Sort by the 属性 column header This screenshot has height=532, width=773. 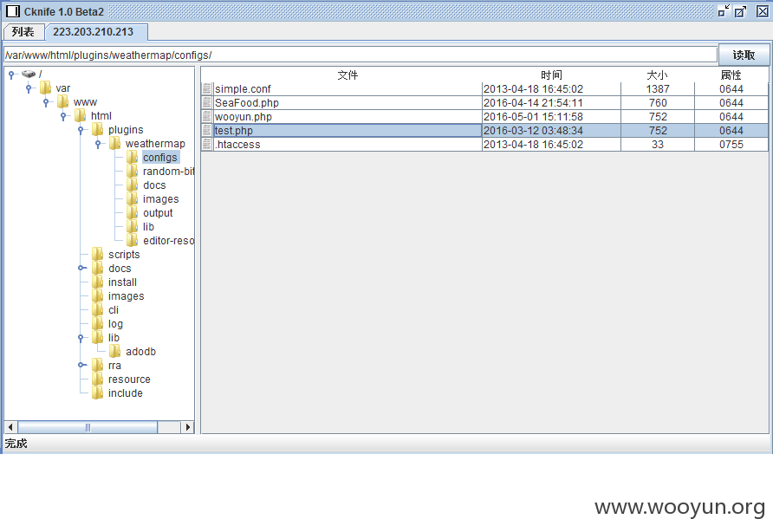pyautogui.click(x=731, y=75)
